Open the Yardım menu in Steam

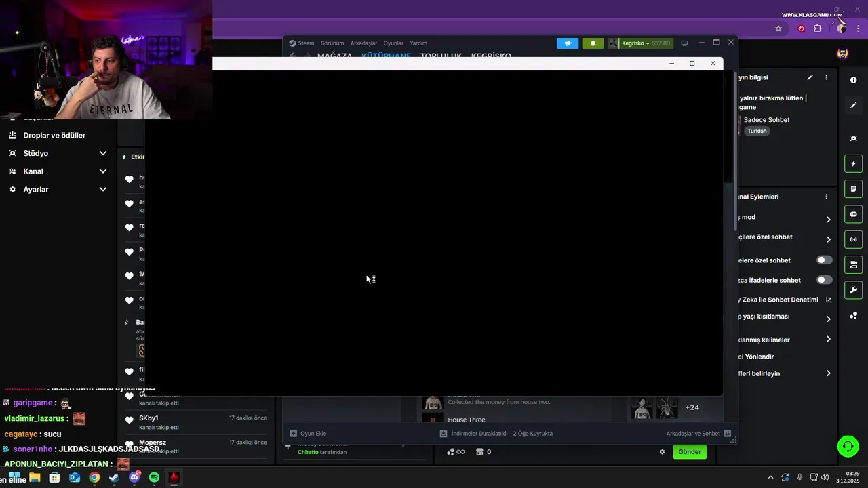point(418,43)
